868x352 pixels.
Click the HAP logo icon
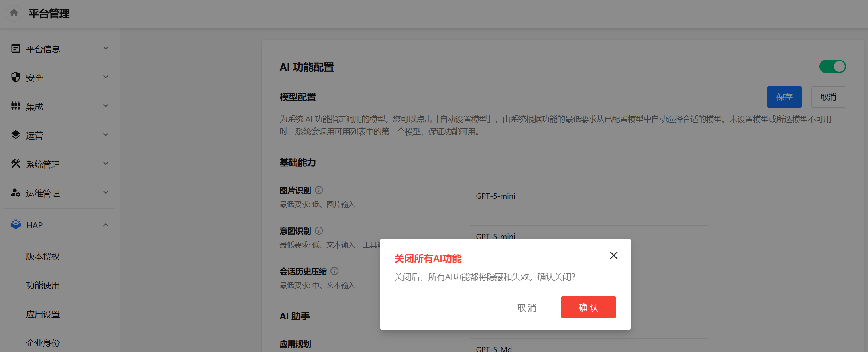pyautogui.click(x=16, y=224)
